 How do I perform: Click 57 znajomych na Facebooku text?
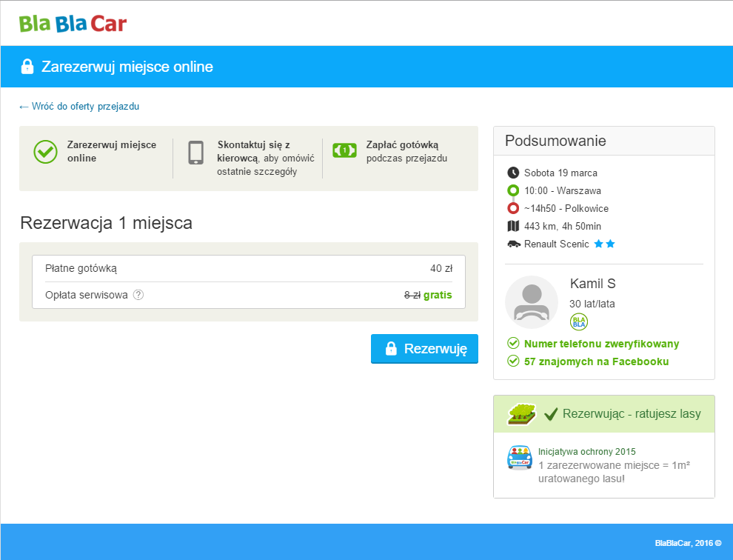point(597,361)
